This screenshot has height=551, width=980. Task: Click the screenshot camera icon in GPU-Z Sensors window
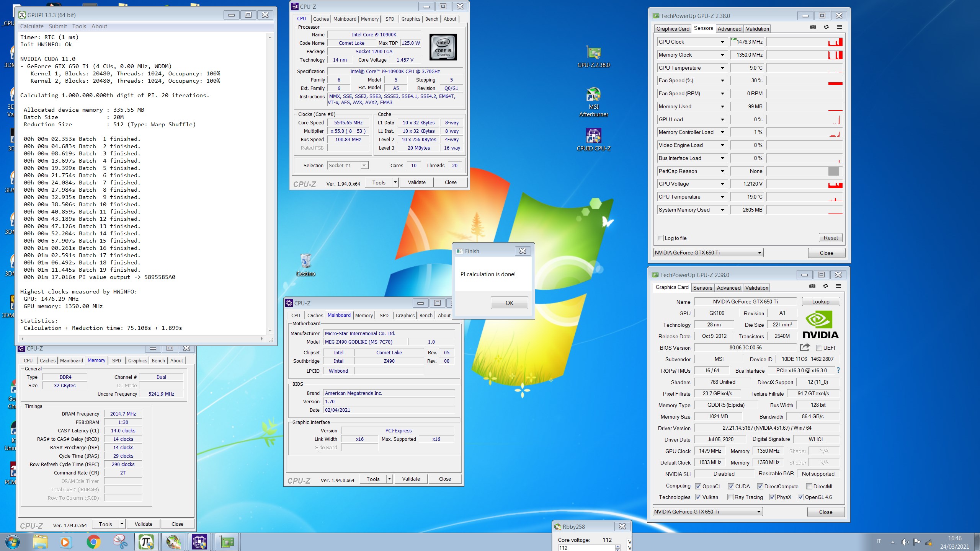pyautogui.click(x=813, y=27)
